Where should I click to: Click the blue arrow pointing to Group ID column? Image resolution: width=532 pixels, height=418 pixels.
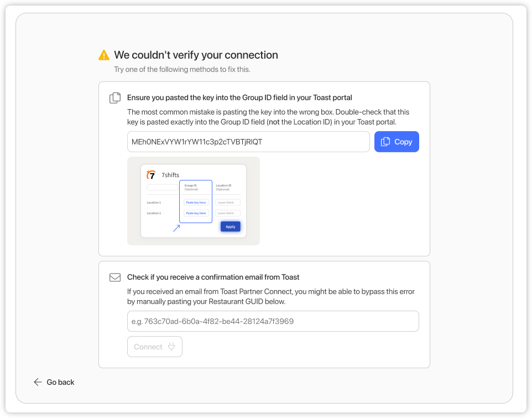[176, 228]
